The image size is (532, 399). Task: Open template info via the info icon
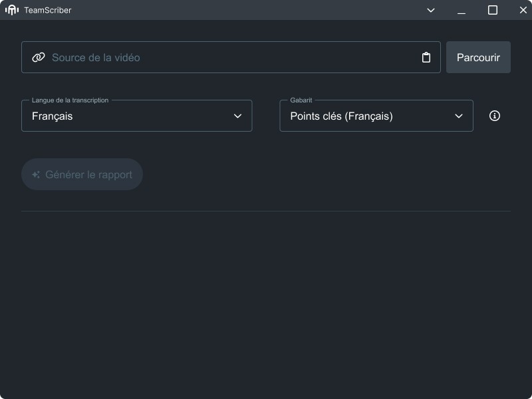pyautogui.click(x=495, y=116)
